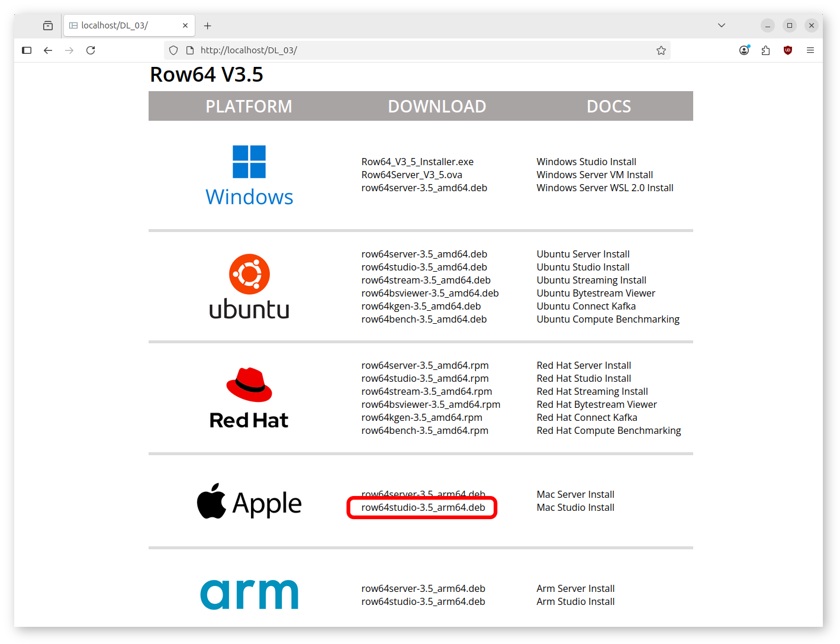Download row64bsviewer-3.5_amd64.rpm
Screen dimensions: 840x644
(430, 404)
